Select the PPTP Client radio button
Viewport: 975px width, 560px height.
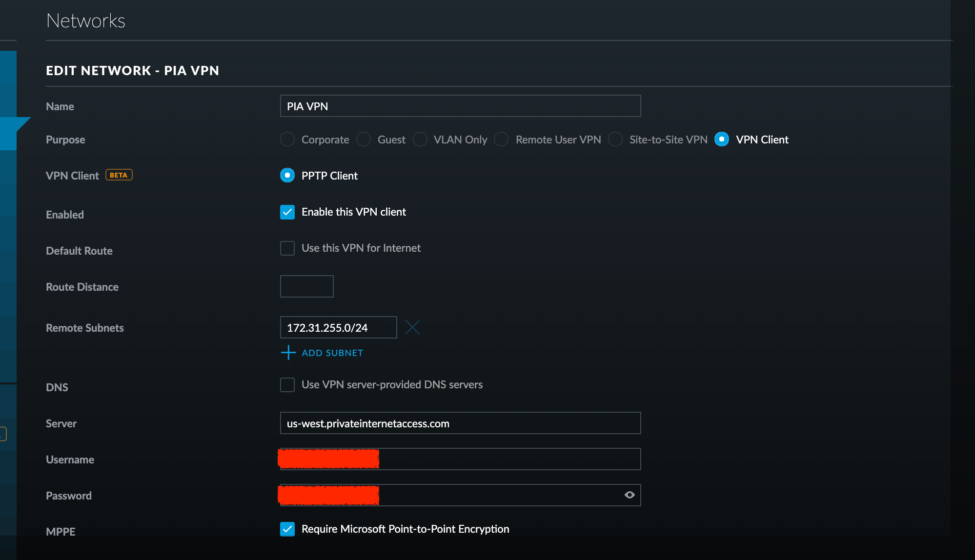pyautogui.click(x=287, y=175)
